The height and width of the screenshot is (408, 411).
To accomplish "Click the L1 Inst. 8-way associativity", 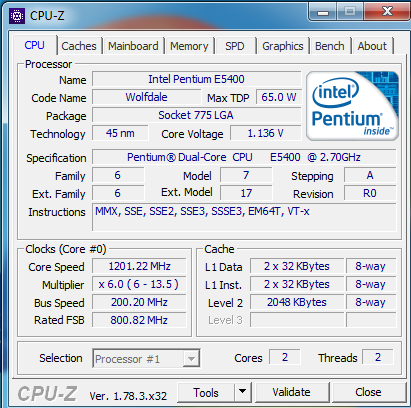I will click(x=371, y=284).
